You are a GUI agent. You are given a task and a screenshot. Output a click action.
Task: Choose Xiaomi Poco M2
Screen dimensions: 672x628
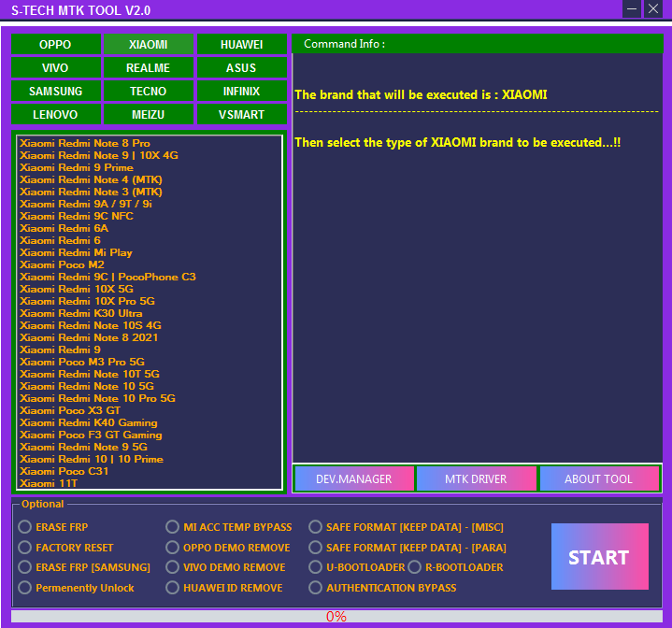point(150,264)
